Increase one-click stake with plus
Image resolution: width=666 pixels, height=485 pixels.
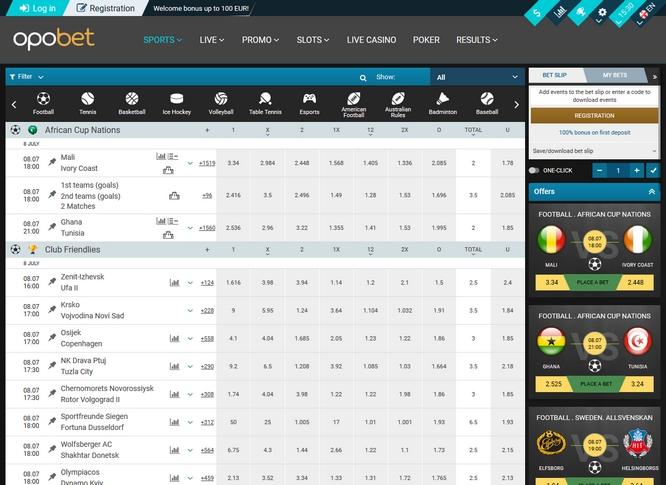tap(636, 170)
